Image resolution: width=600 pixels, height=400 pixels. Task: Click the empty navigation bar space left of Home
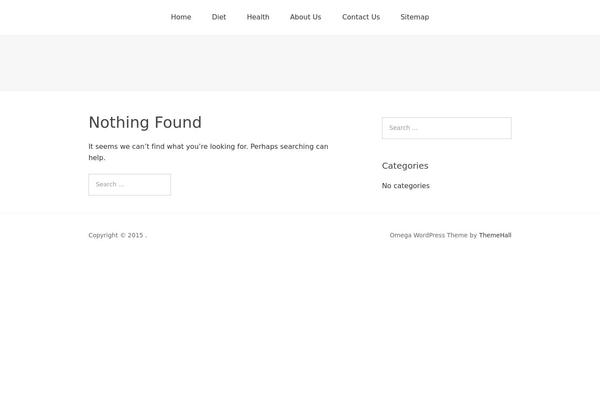pyautogui.click(x=80, y=17)
